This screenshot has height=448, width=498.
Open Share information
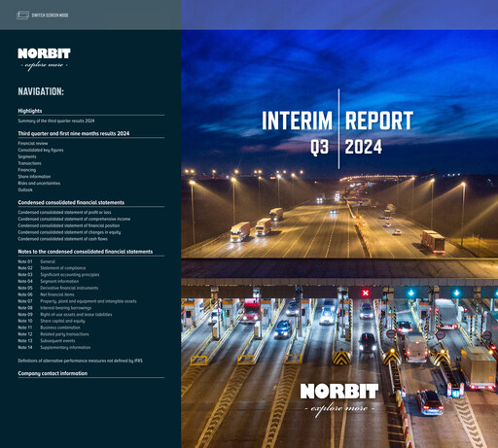coord(34,177)
